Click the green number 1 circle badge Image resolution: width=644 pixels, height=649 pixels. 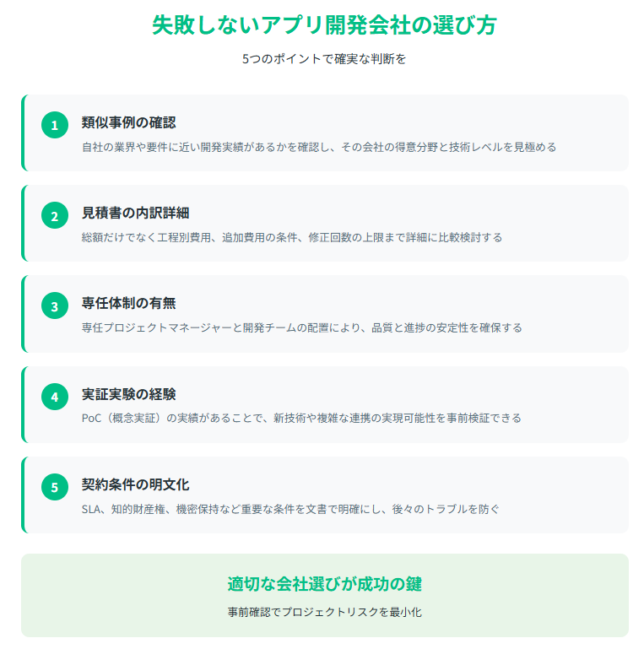coord(55,125)
